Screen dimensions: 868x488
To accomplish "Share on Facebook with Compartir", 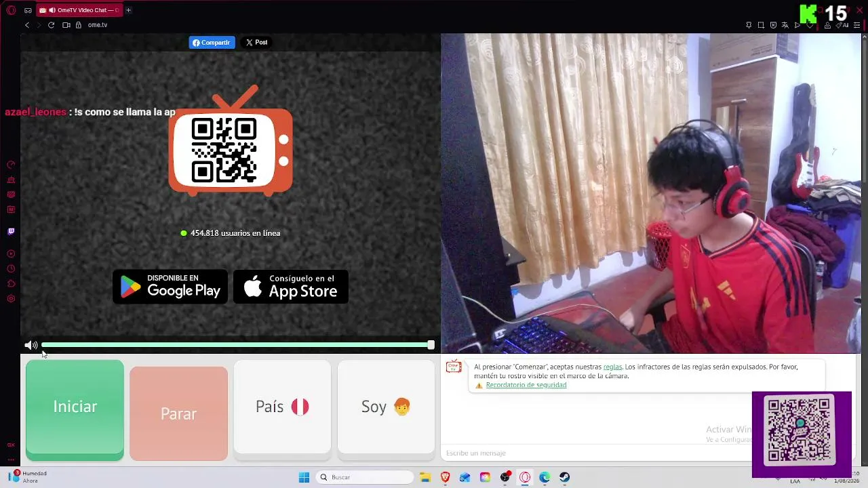I will coord(212,43).
